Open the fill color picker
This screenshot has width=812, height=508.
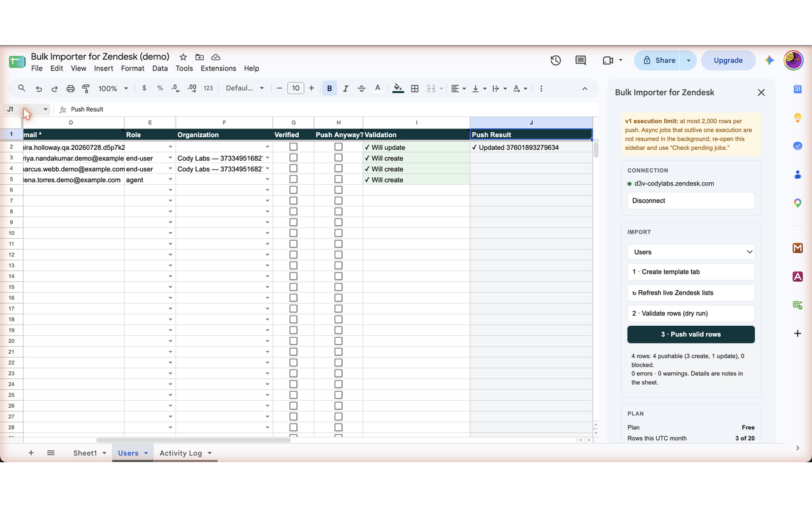click(398, 88)
